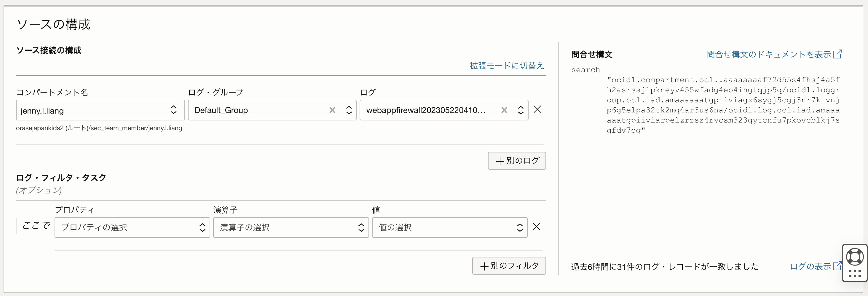
Task: Remove the log filter task row
Action: (537, 227)
